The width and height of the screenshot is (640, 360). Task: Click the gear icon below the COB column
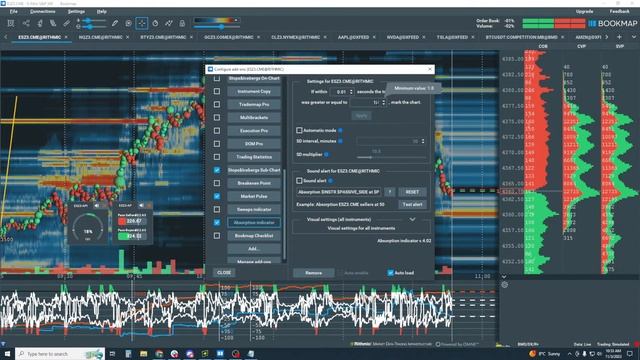pyautogui.click(x=505, y=284)
